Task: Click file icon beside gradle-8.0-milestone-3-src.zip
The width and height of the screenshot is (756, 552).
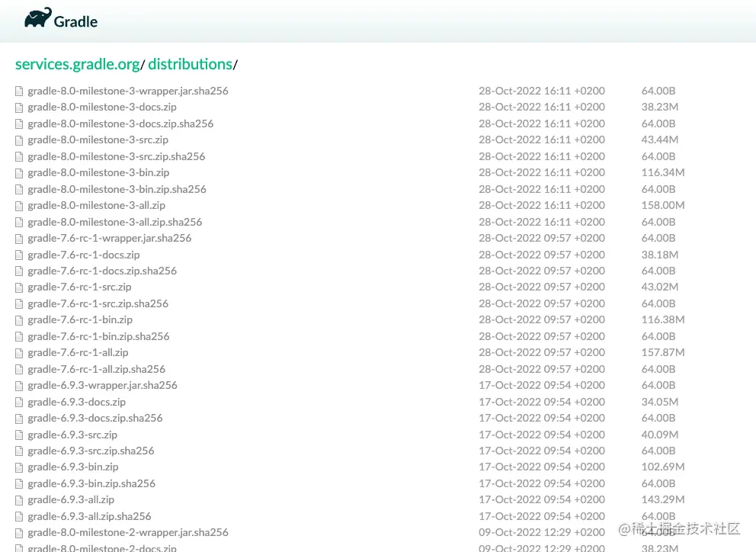Action: [x=19, y=140]
